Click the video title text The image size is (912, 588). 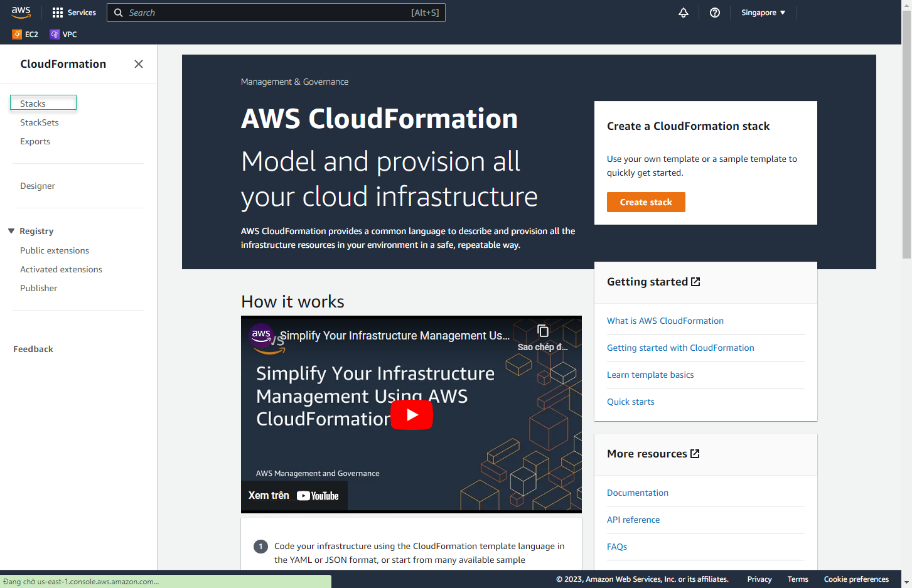pos(395,336)
